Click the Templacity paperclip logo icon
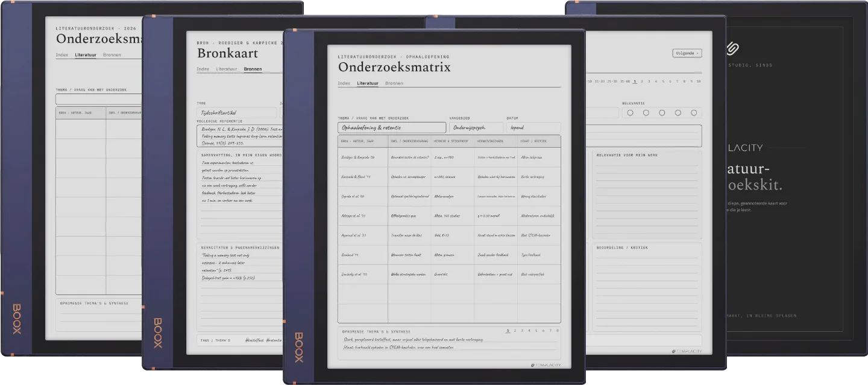868x385 pixels. (x=732, y=48)
